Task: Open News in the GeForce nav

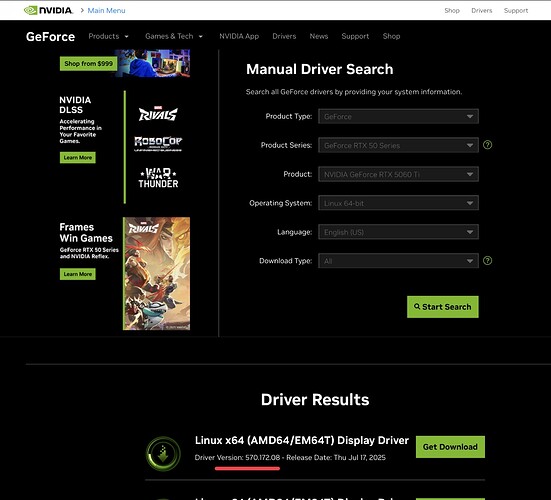Action: click(x=319, y=36)
